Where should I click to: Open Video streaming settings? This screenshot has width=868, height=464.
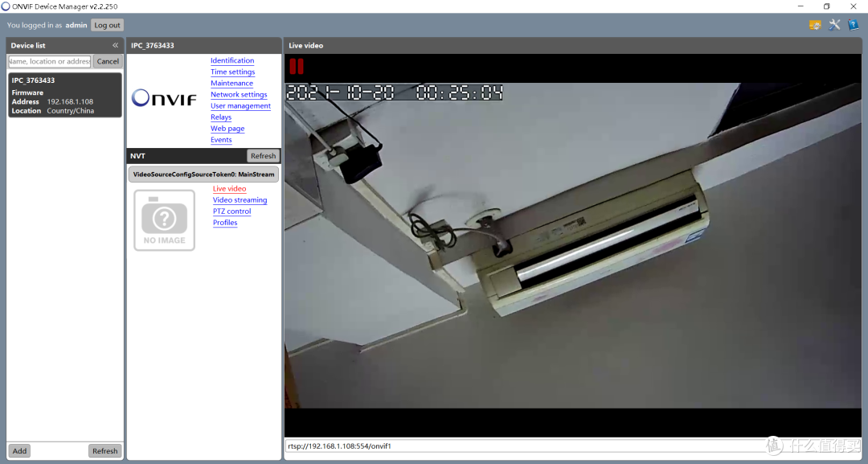pos(240,200)
